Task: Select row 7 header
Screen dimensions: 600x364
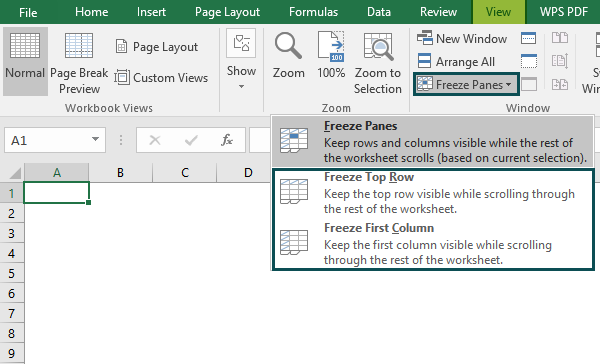Action: pos(11,313)
